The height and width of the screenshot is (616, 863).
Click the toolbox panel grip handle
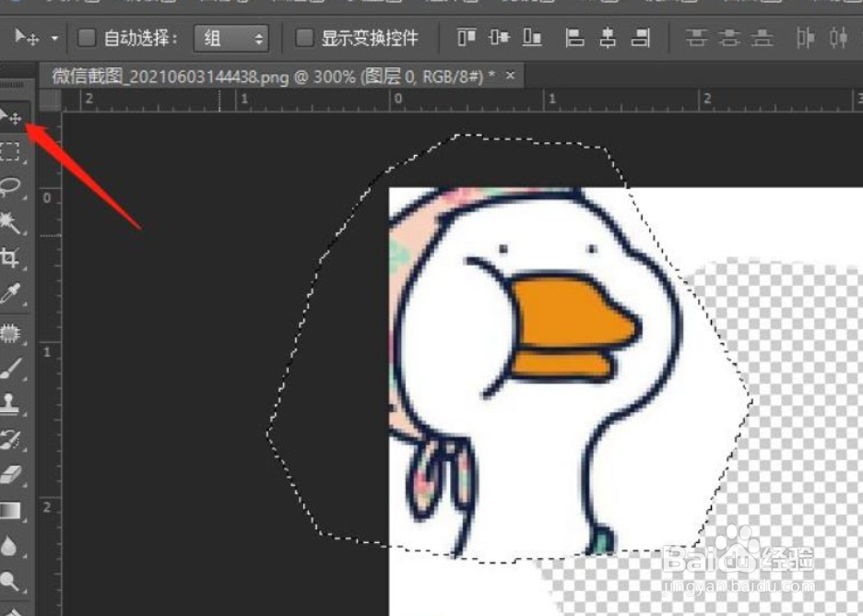tap(12, 85)
